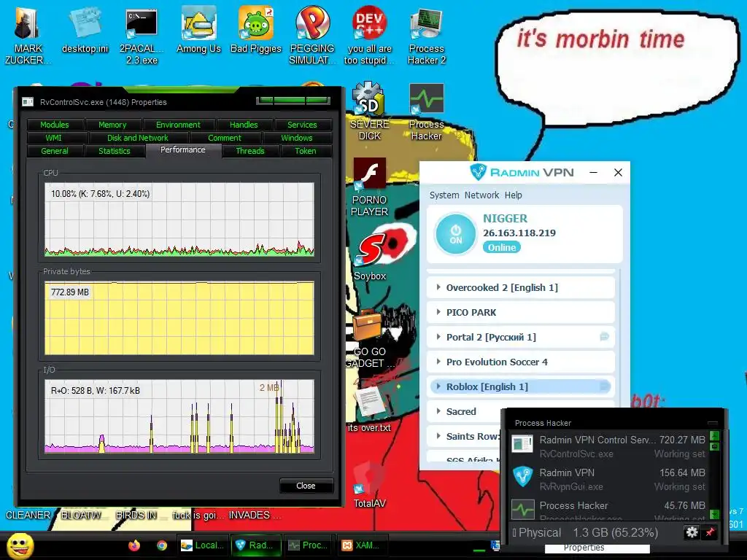Switch to the Environment tab
747x560 pixels.
[178, 125]
